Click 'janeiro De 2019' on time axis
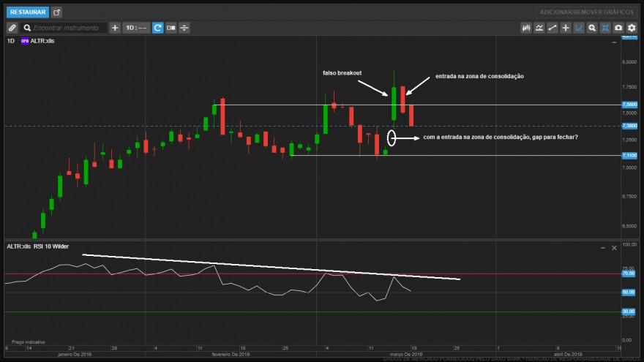The width and height of the screenshot is (644, 362). (75, 354)
